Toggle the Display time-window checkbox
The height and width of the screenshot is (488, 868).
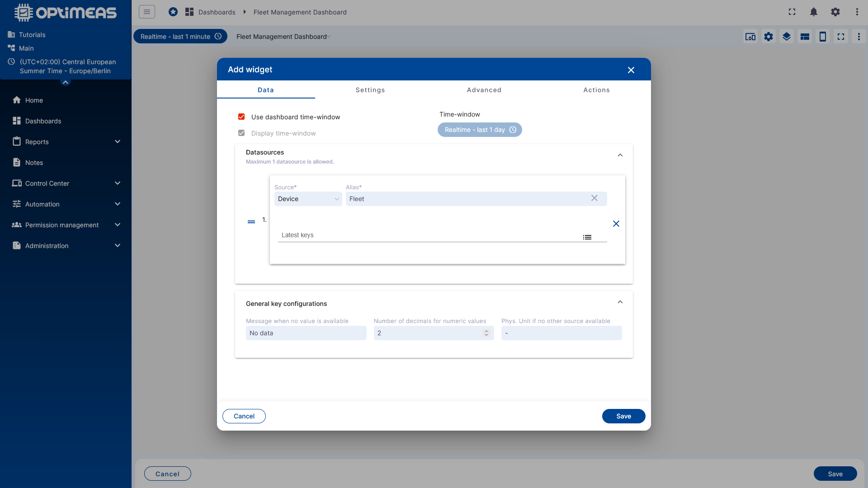[x=241, y=133]
